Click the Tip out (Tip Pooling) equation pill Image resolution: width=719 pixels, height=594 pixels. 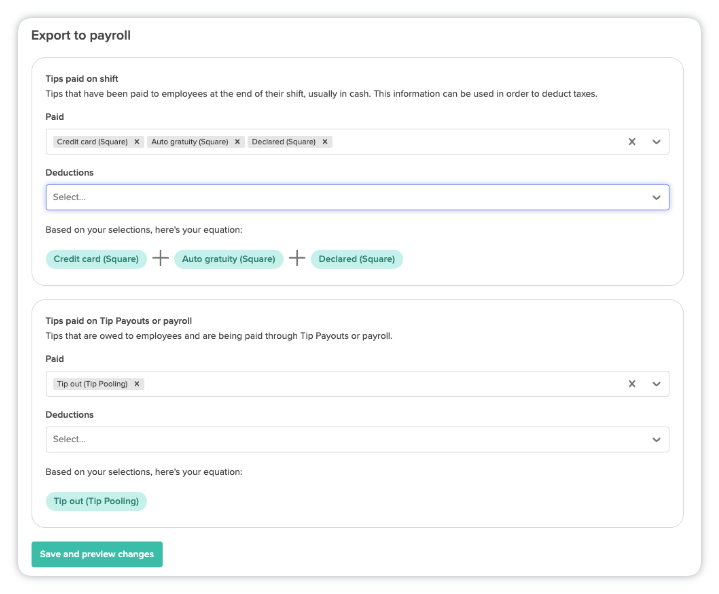click(x=96, y=501)
